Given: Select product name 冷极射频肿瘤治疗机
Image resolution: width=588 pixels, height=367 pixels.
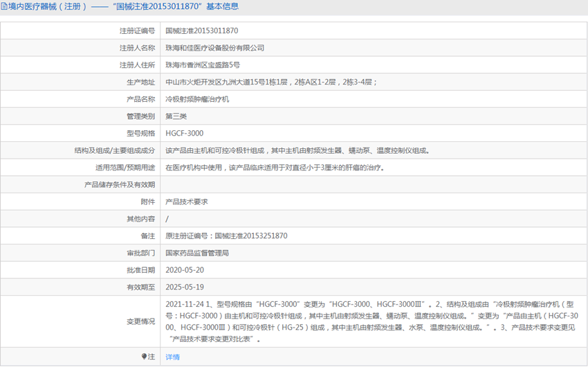Looking at the screenshot, I should pos(197,99).
